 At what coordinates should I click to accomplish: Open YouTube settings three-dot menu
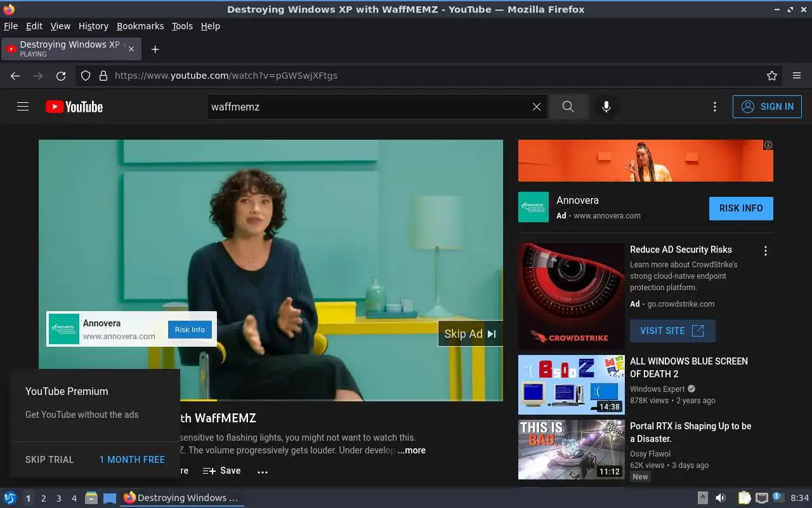[715, 107]
